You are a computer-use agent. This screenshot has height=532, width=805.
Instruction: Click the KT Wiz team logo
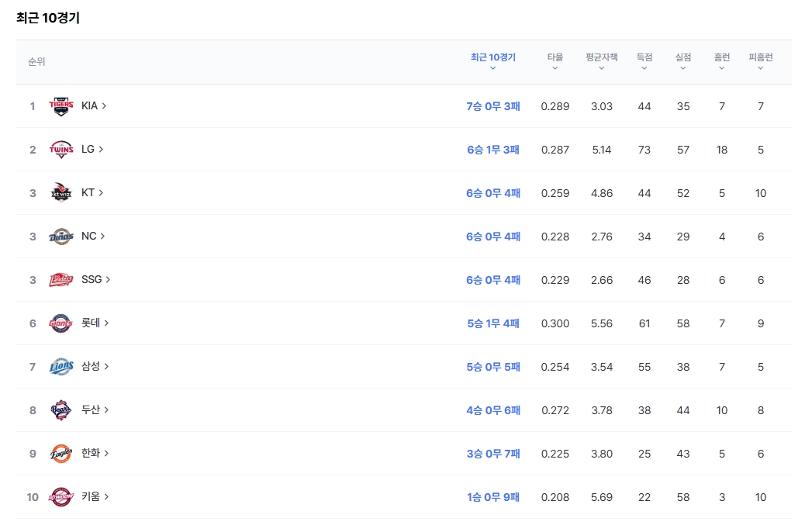pyautogui.click(x=61, y=193)
